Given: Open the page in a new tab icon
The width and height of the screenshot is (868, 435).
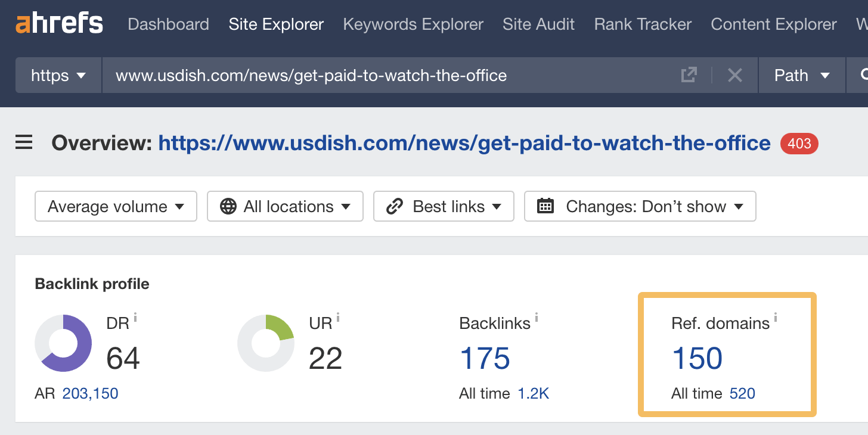Looking at the screenshot, I should tap(689, 75).
